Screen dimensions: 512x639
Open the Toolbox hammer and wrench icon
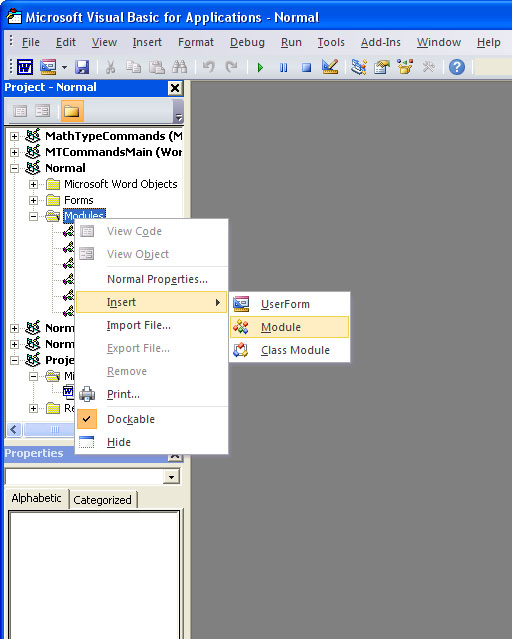[x=428, y=67]
